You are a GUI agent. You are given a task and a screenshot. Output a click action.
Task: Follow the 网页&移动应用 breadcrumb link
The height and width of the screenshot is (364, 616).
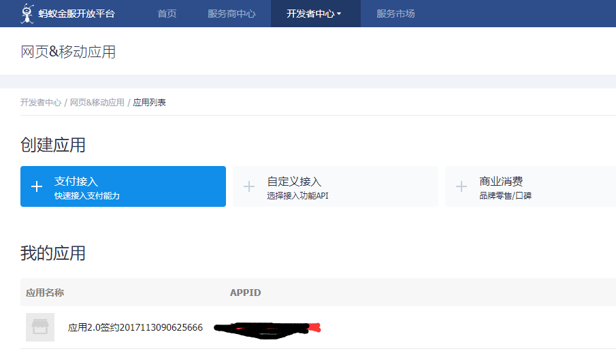(x=97, y=103)
